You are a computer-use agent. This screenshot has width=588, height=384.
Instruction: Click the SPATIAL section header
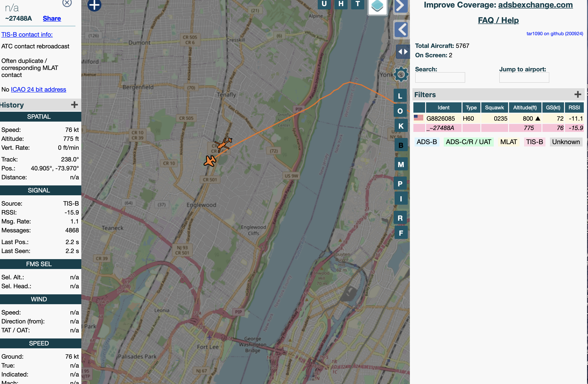[40, 116]
